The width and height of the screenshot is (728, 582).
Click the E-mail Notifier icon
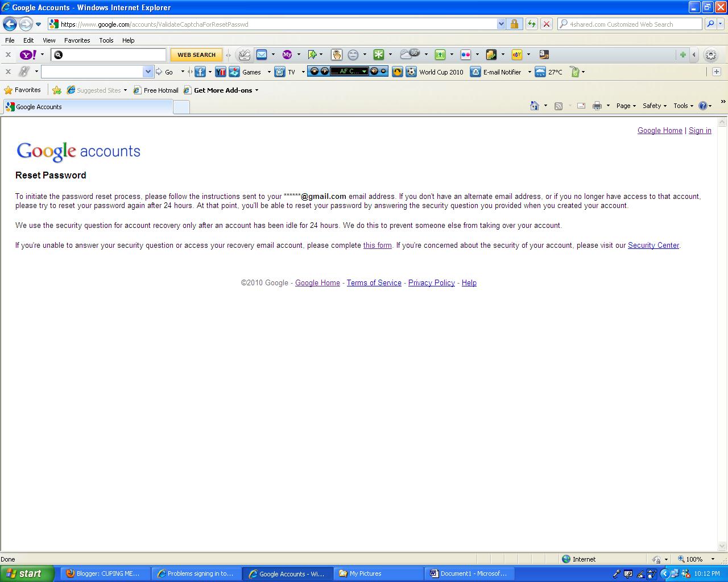(475, 72)
